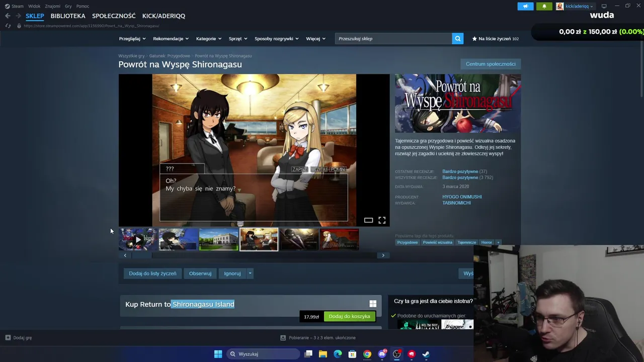
Task: Click Dodaj do koszyka button
Action: 349,316
